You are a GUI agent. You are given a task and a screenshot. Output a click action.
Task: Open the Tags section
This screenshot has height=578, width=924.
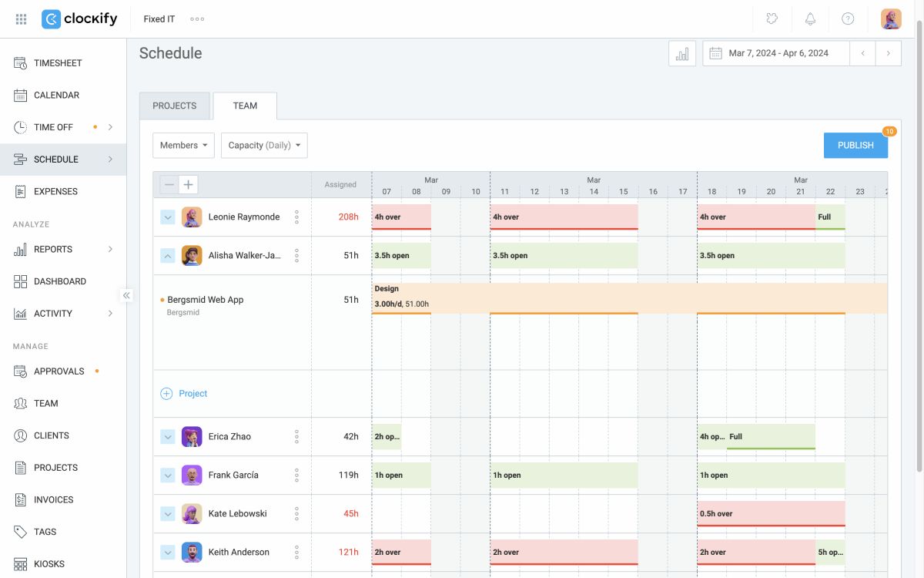pyautogui.click(x=45, y=532)
